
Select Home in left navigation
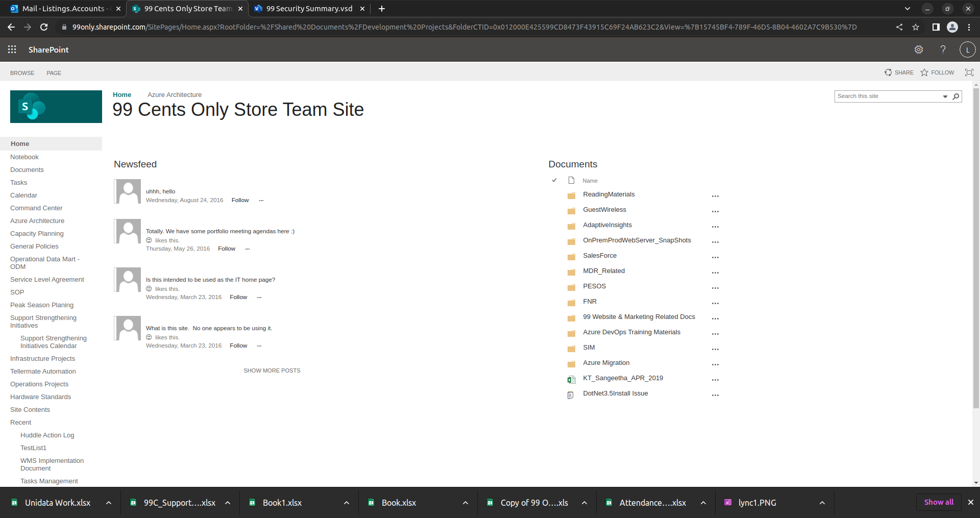pyautogui.click(x=20, y=144)
